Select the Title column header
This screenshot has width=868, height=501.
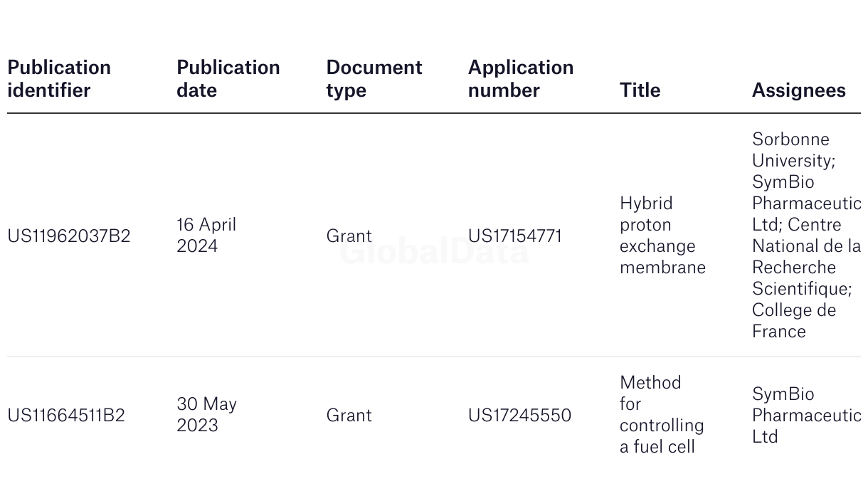[x=640, y=90]
